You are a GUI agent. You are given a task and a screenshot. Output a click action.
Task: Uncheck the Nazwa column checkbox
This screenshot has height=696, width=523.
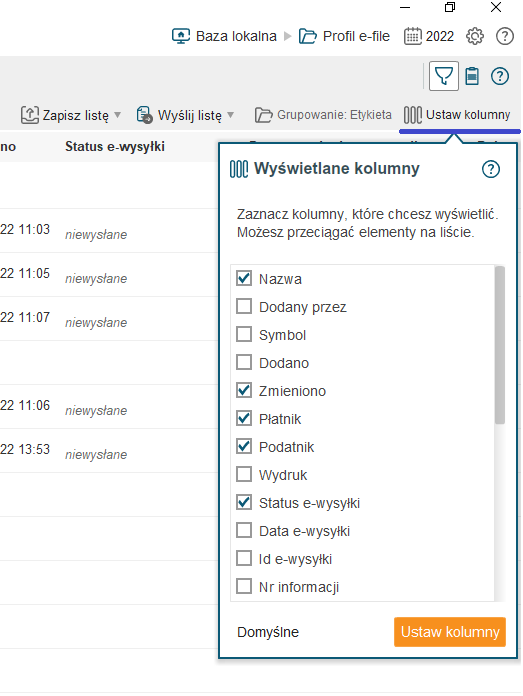pos(244,278)
